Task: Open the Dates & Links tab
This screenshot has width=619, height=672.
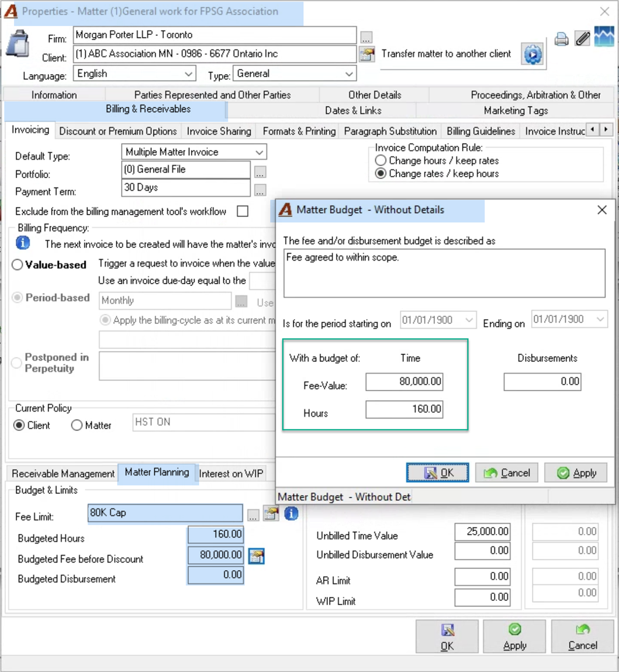Action: tap(353, 111)
